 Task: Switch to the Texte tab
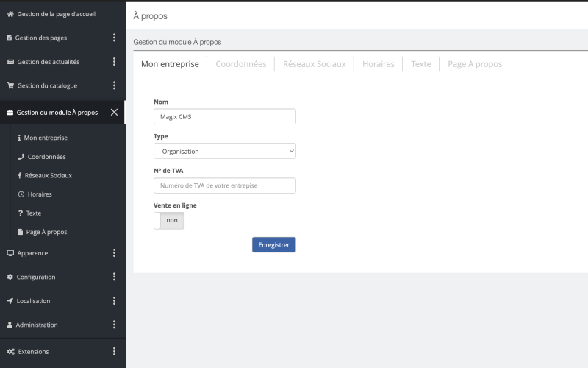coord(420,64)
